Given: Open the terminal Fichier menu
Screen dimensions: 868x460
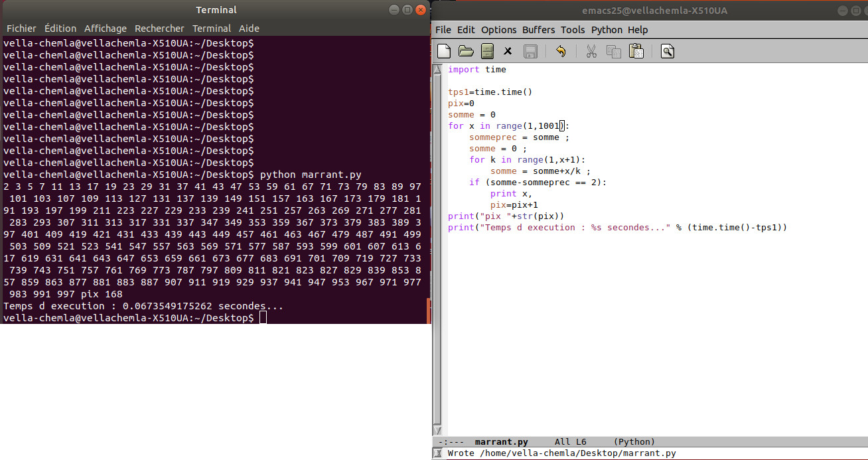Looking at the screenshot, I should [21, 29].
